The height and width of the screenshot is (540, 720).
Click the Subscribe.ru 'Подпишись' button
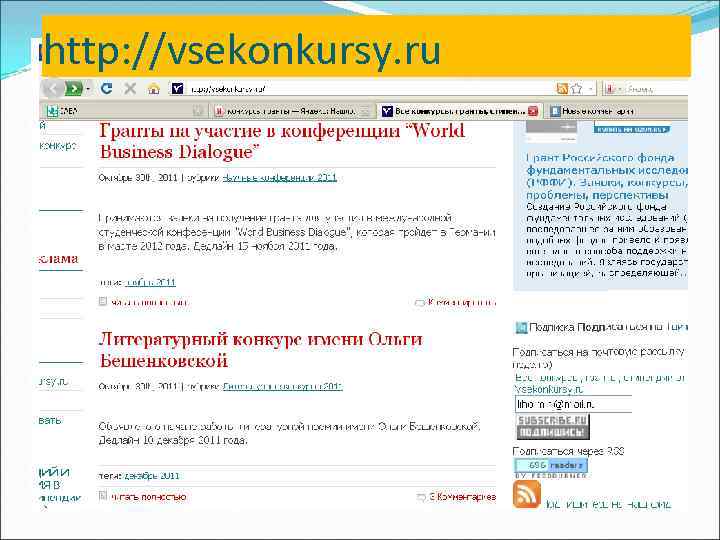click(x=552, y=427)
